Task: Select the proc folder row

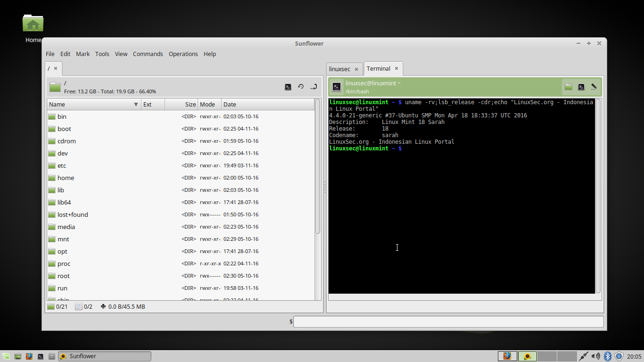Action: (x=181, y=263)
